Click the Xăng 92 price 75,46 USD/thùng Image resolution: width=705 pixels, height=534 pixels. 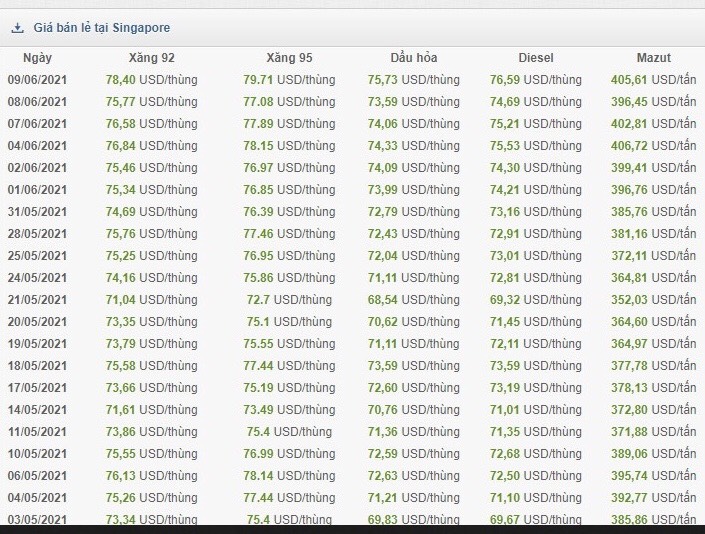click(x=152, y=168)
